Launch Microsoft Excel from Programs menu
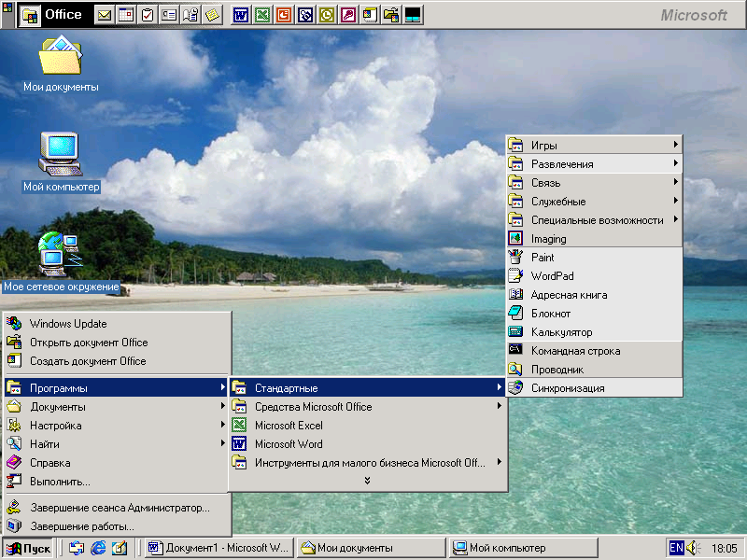The height and width of the screenshot is (560, 747). coord(368,426)
